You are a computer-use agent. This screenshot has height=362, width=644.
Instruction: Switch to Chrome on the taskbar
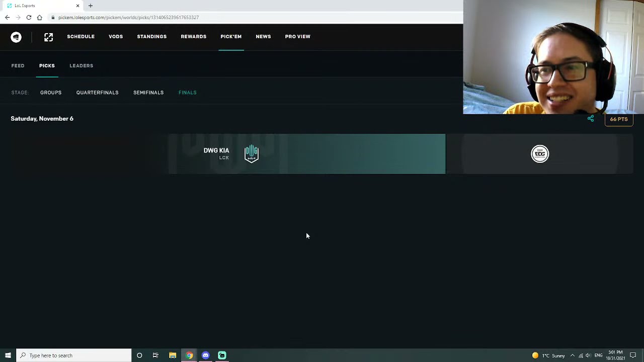tap(189, 355)
